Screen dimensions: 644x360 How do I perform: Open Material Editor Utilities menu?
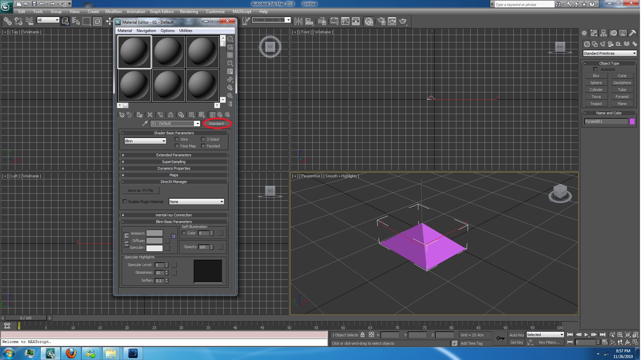click(x=186, y=31)
